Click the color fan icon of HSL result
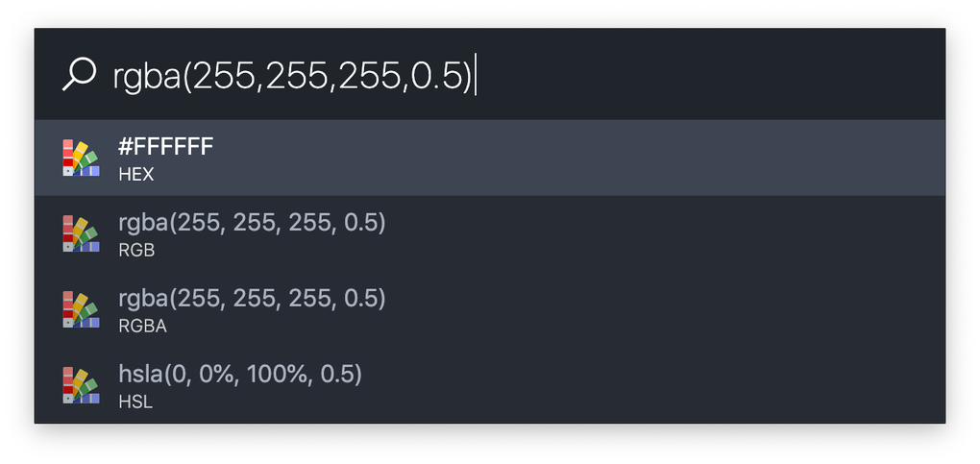The height and width of the screenshot is (464, 980). (x=82, y=385)
